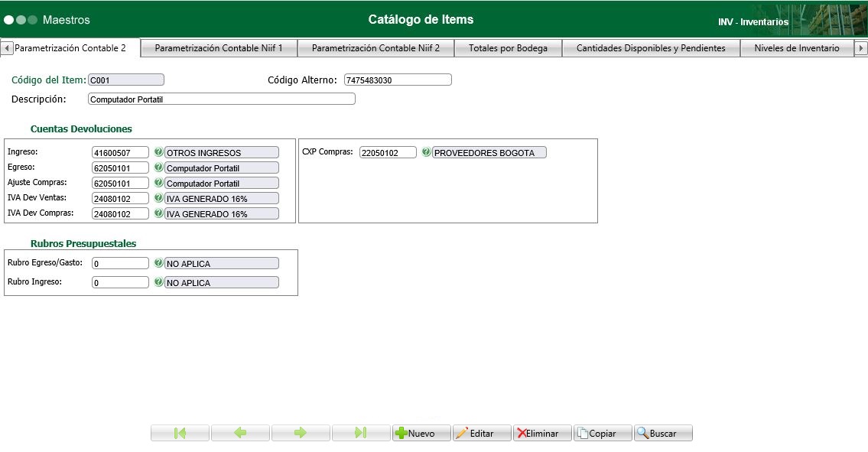
Task: Open the lookup icon for IVA Dev Ventas
Action: [158, 198]
